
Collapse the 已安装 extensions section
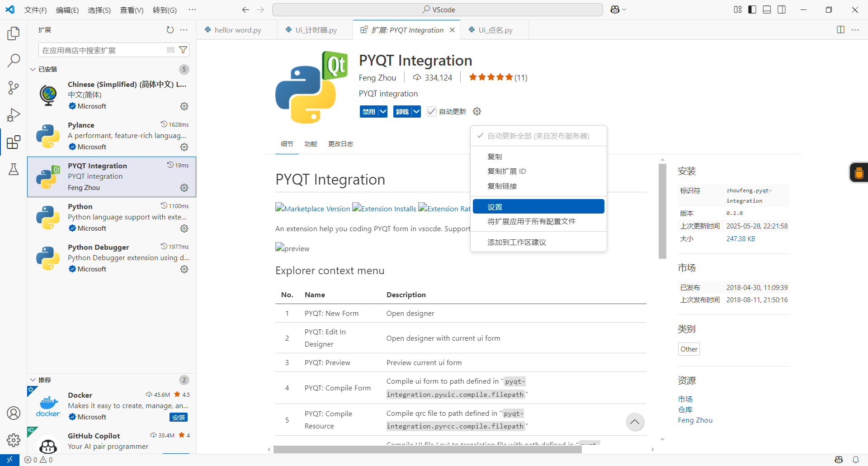click(x=32, y=69)
